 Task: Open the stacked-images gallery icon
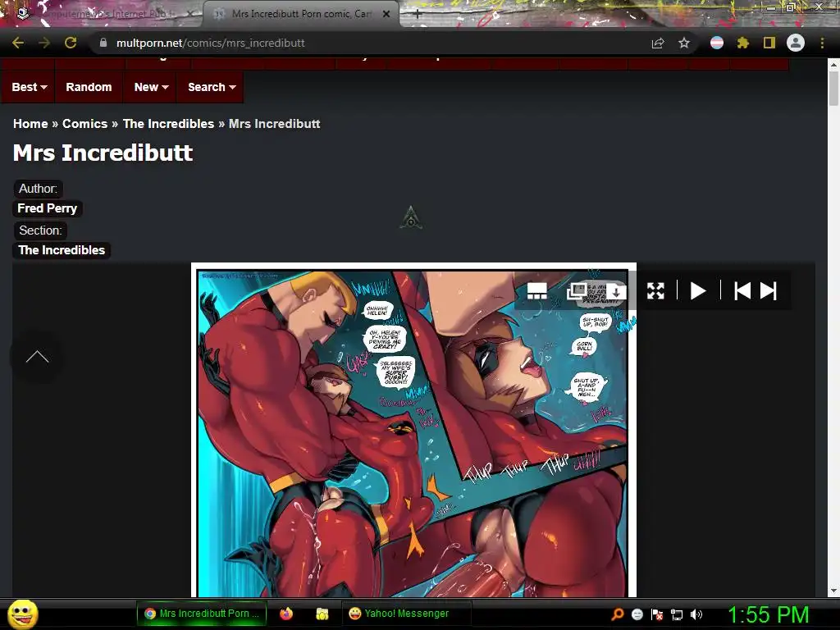(x=577, y=291)
